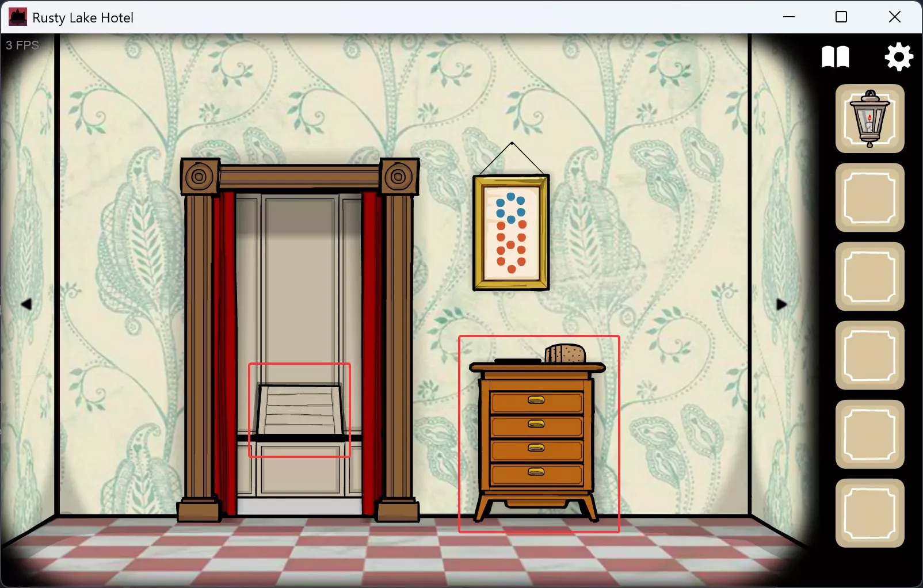Click the "3 FPS" counter text

coord(22,45)
